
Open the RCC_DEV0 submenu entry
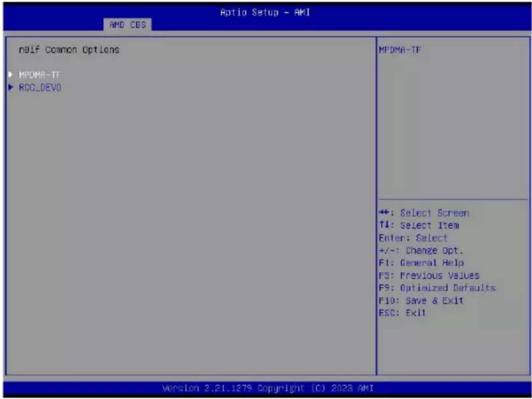40,88
